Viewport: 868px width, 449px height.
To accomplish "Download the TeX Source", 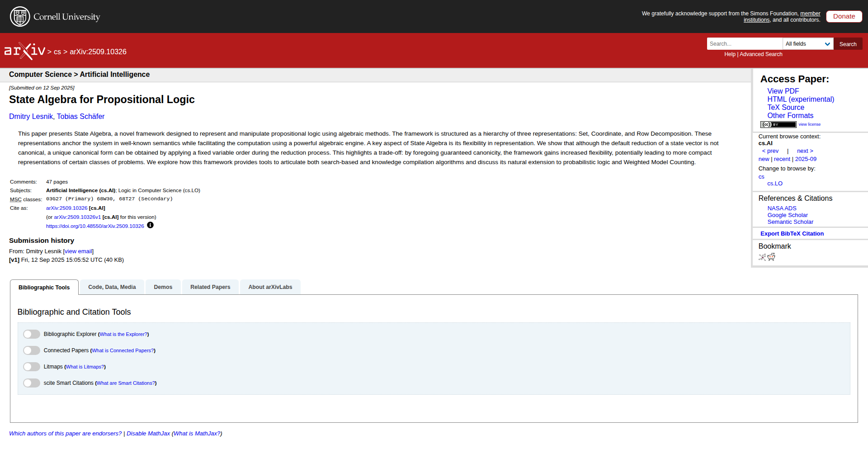I will [x=786, y=108].
